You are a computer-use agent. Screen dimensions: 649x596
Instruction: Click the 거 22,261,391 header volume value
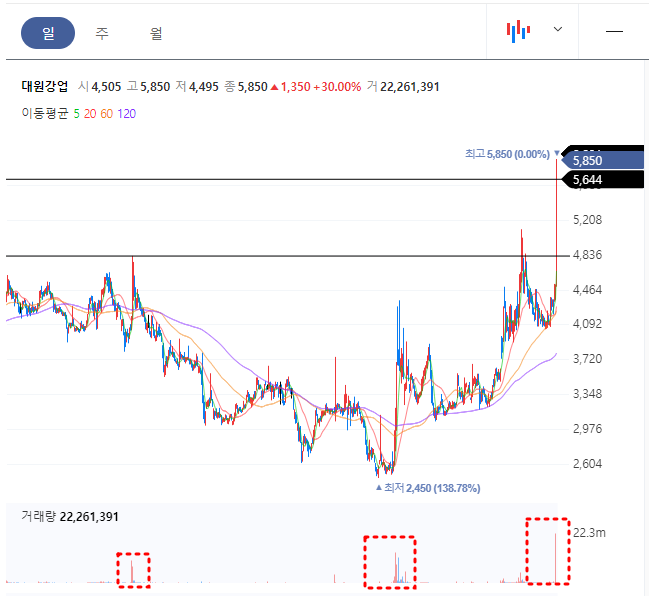[403, 87]
